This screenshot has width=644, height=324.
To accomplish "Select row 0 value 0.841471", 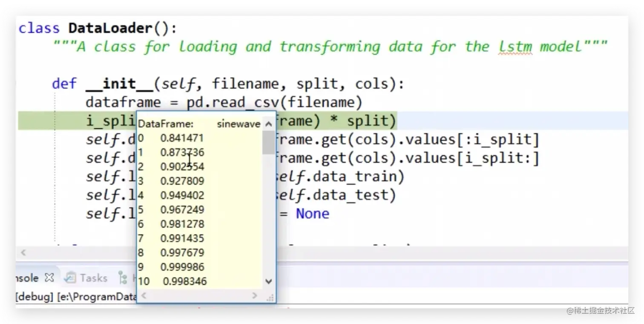I will coord(182,138).
